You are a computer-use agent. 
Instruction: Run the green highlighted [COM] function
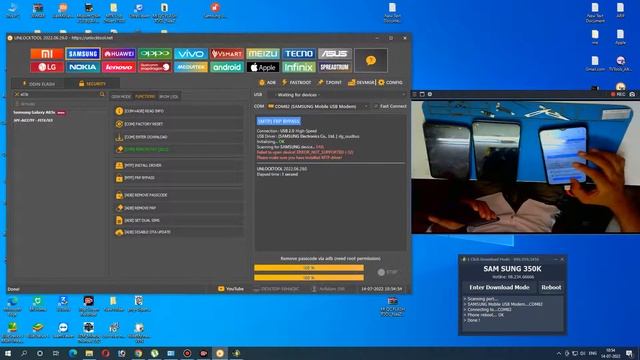(178, 149)
